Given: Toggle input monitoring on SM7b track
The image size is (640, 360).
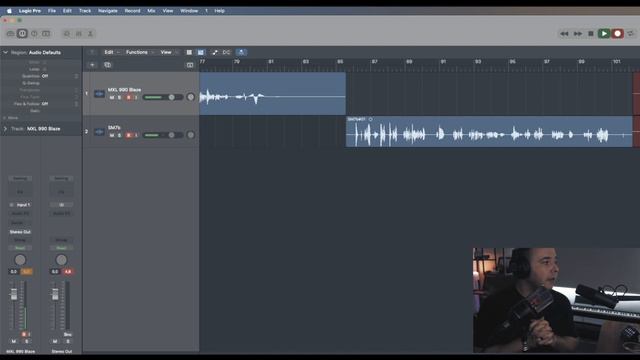Looking at the screenshot, I should coord(136,135).
